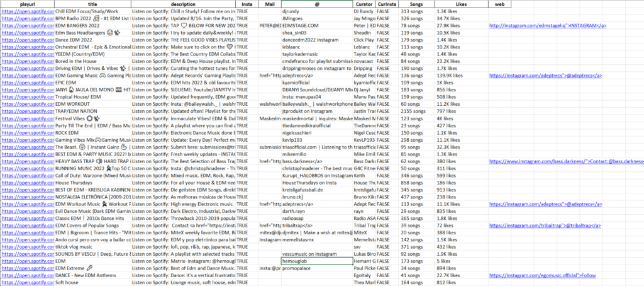
Task: Select the 'TRAP/EDM NATION' title cell
Action: coord(92,111)
